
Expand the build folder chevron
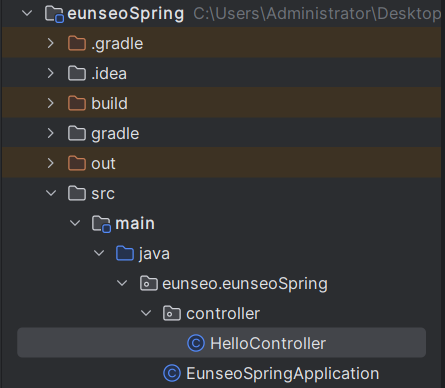(x=51, y=103)
